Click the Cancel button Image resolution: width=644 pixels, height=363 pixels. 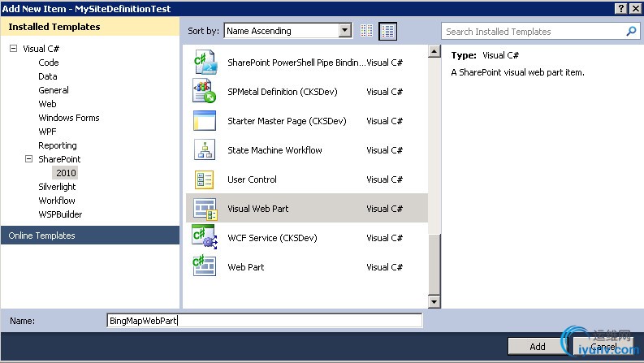click(x=603, y=347)
